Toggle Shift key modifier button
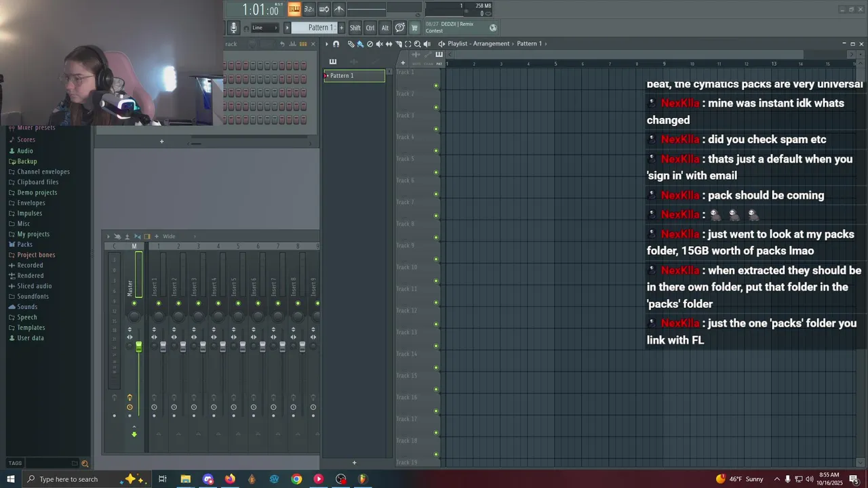The width and height of the screenshot is (868, 488). tap(355, 28)
